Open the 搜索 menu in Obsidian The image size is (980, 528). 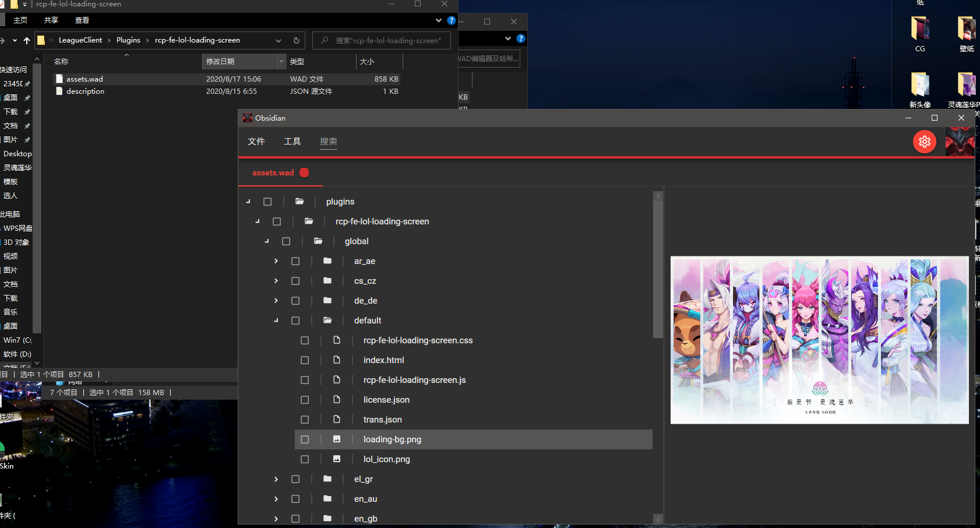tap(329, 142)
